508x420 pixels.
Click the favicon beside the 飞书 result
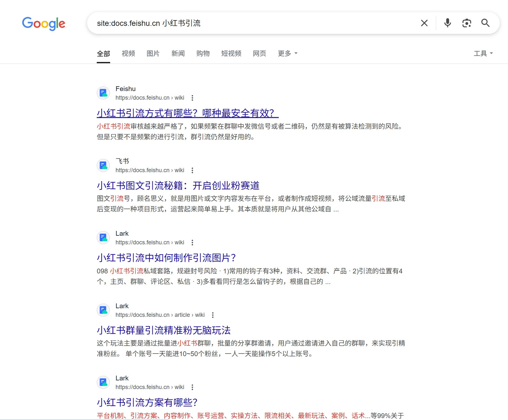pos(103,165)
